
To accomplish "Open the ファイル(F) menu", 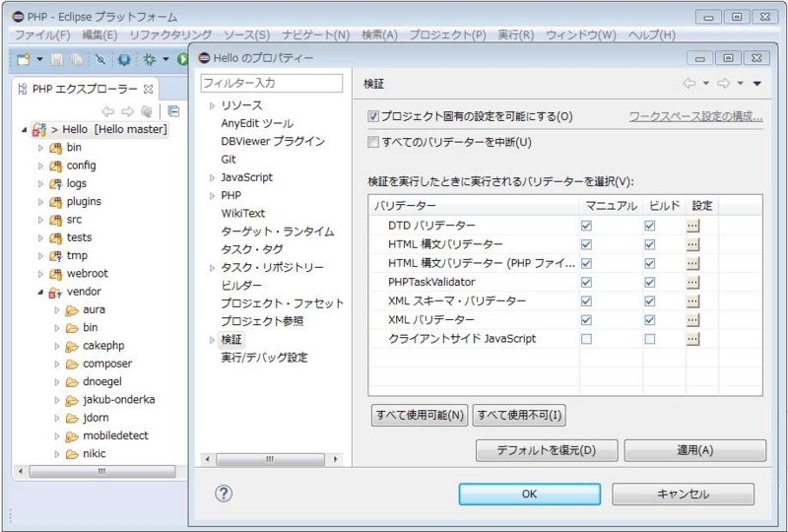I will pos(42,35).
